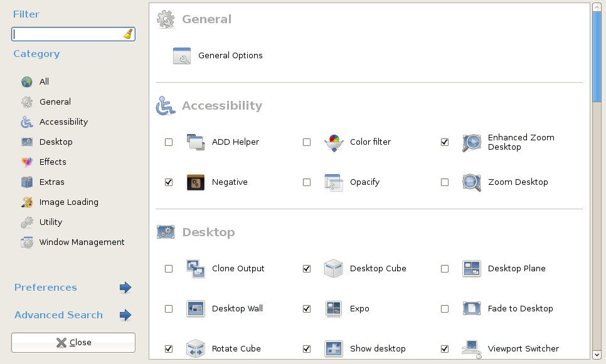Open the Expo plugin icon
606x364 pixels.
pos(334,309)
